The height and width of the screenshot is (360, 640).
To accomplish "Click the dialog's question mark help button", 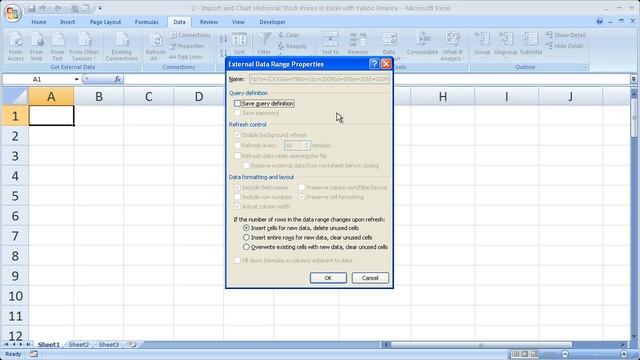I will [x=373, y=64].
